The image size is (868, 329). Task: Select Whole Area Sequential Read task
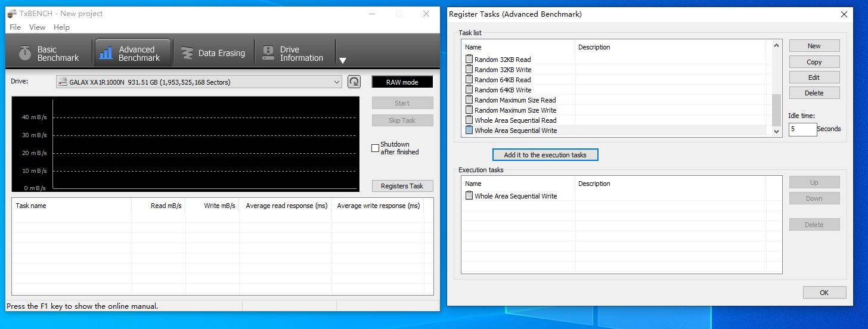pos(515,120)
